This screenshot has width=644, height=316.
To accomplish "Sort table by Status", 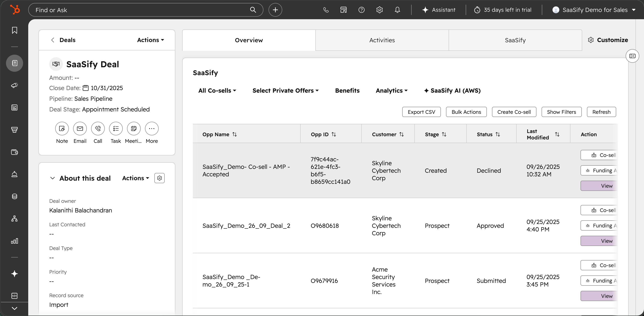I will click(x=498, y=134).
